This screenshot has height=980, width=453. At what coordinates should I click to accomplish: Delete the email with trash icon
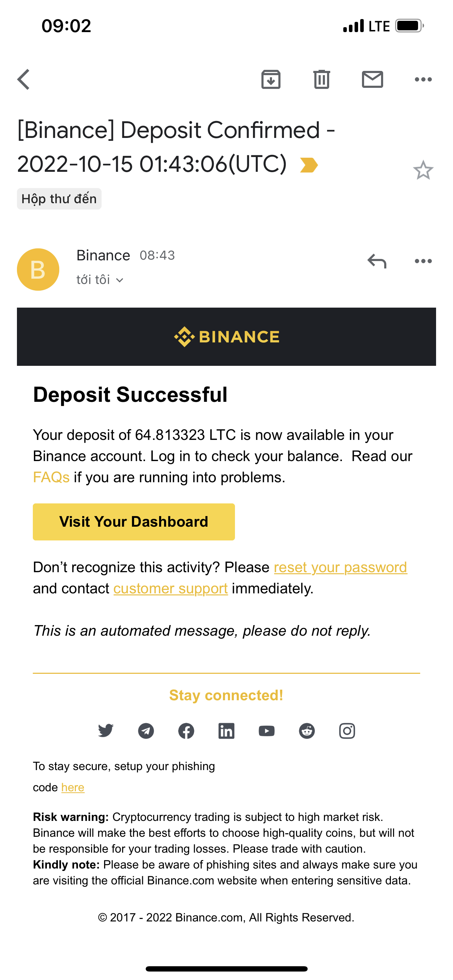[x=321, y=79]
